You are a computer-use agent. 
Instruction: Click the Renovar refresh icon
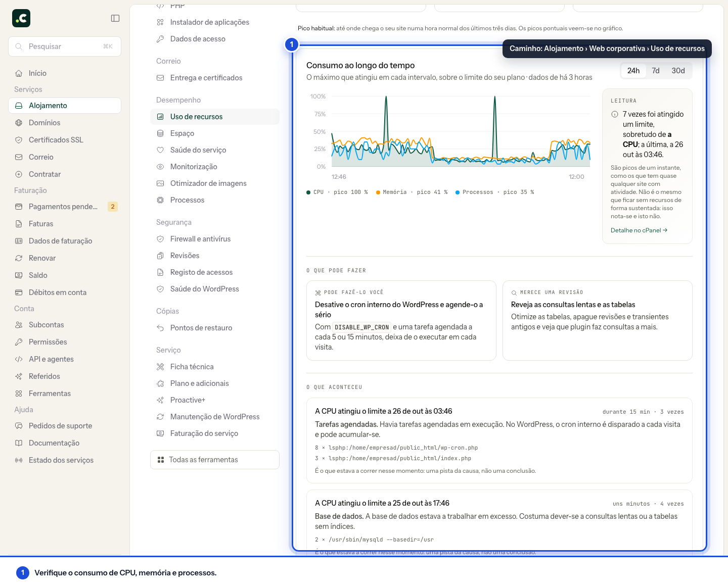click(19, 258)
